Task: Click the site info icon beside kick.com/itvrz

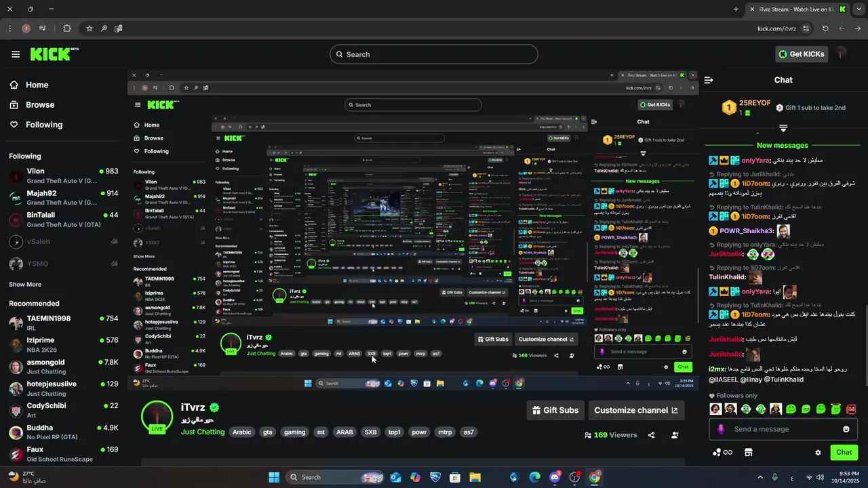Action: 806,28
